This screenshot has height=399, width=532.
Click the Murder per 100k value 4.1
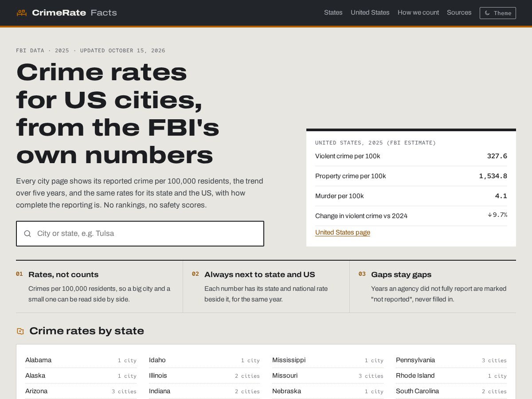point(501,196)
